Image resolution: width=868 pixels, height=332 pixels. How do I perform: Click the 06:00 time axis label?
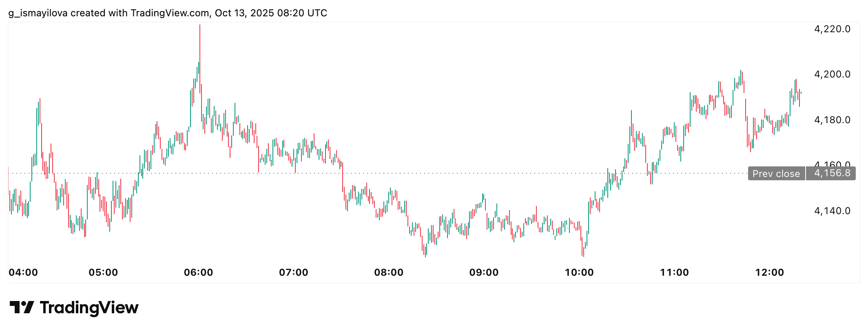pos(199,272)
